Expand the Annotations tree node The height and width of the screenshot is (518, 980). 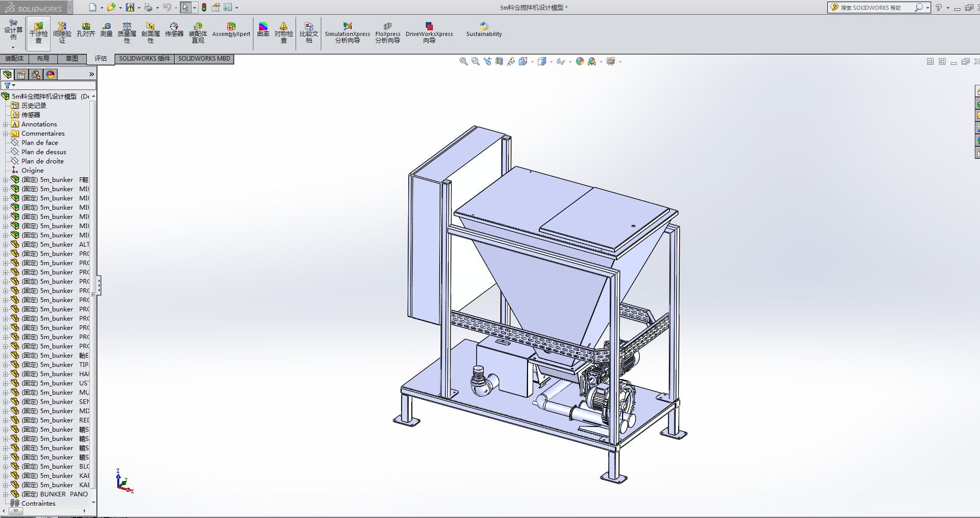point(6,124)
